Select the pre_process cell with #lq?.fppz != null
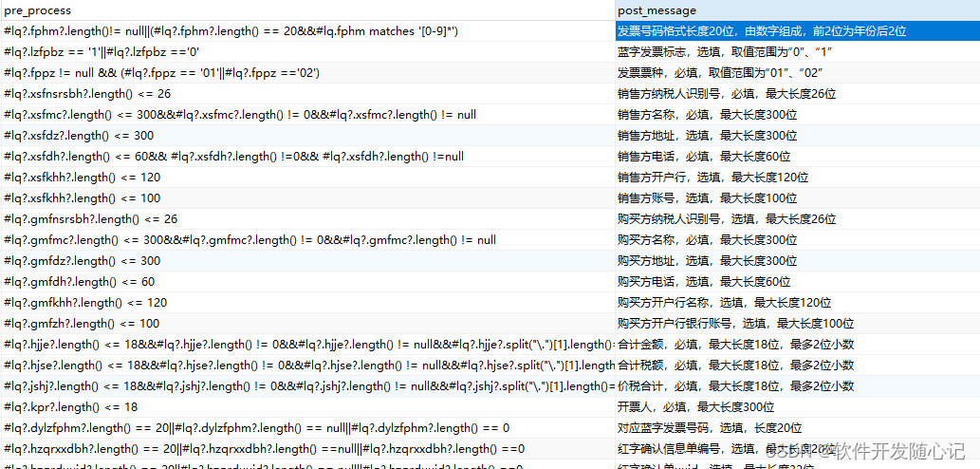The width and height of the screenshot is (980, 469). (307, 73)
